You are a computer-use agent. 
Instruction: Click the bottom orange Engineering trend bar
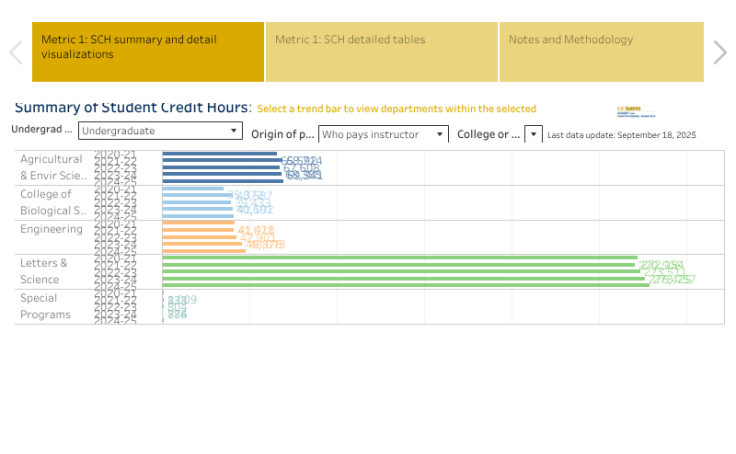[x=204, y=251]
